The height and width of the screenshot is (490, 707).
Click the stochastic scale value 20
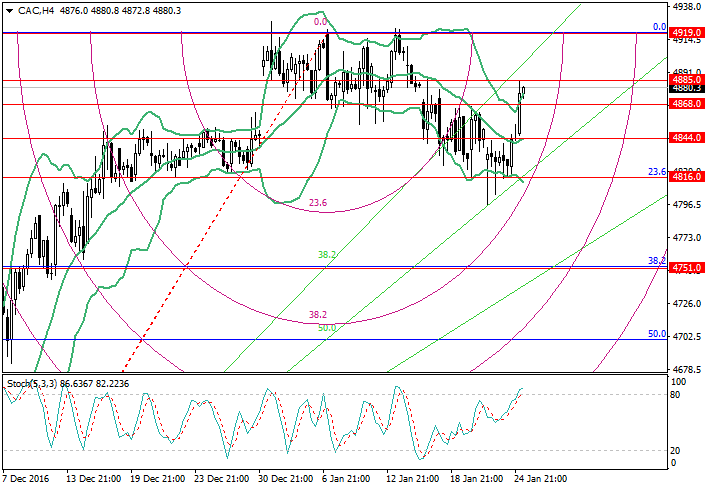[x=675, y=451]
